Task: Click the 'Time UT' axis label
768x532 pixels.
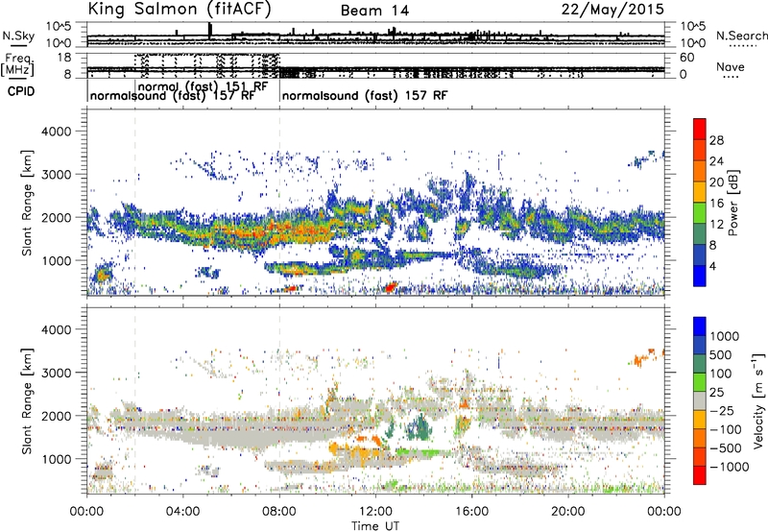Action: point(375,526)
